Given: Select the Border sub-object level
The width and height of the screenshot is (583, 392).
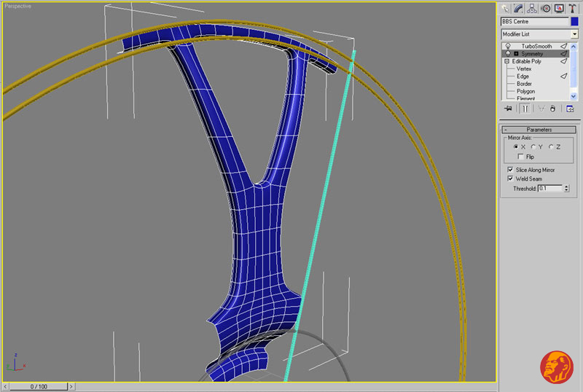Looking at the screenshot, I should [x=524, y=84].
